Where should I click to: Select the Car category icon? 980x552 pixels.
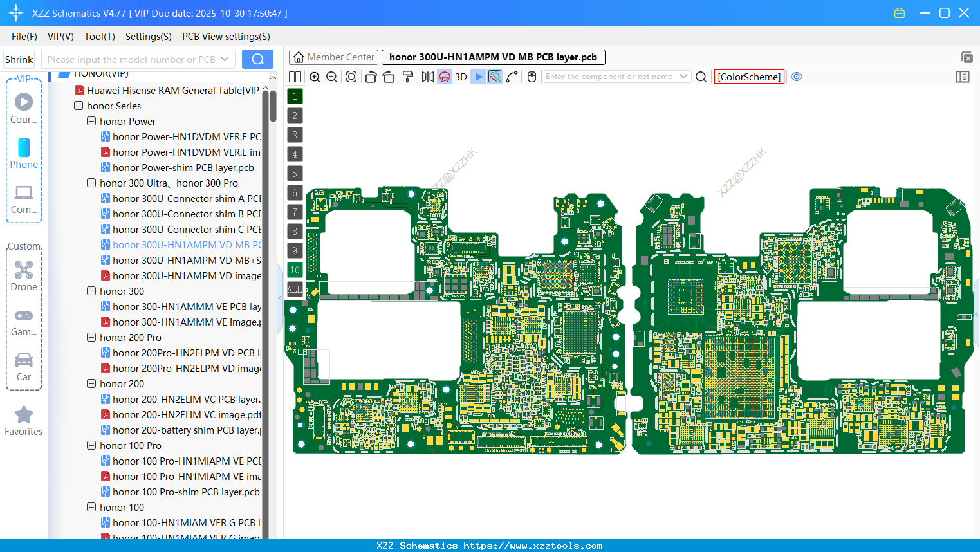tap(24, 366)
